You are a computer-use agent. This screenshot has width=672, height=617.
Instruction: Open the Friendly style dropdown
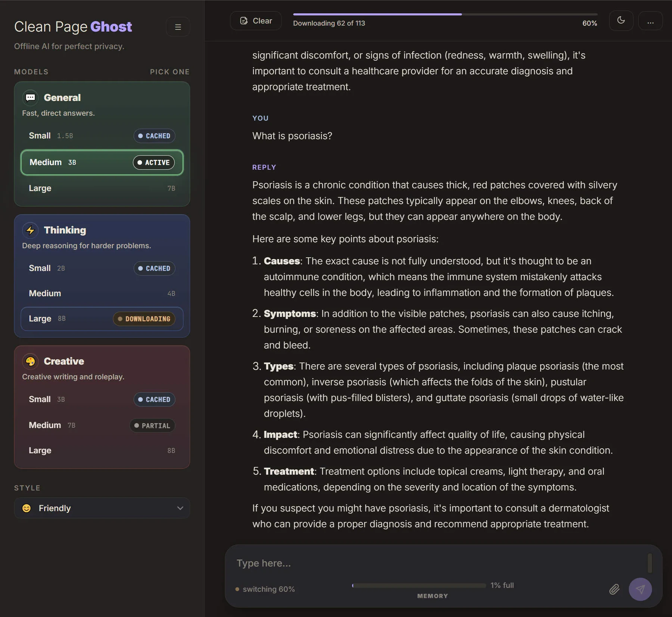102,508
